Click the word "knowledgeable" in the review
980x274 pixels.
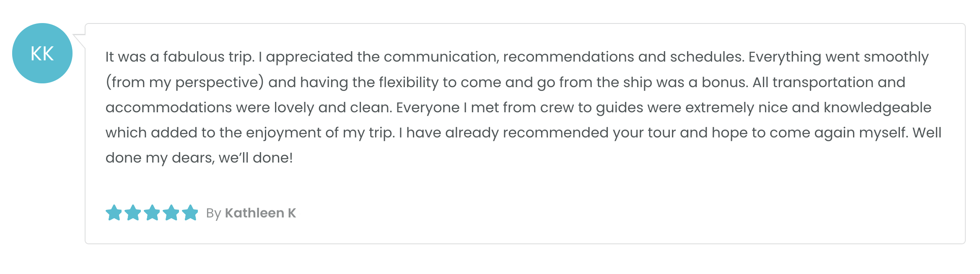[877, 108]
